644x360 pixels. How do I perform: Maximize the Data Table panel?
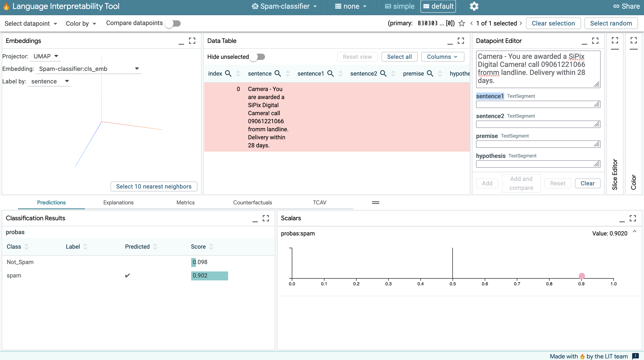[461, 41]
